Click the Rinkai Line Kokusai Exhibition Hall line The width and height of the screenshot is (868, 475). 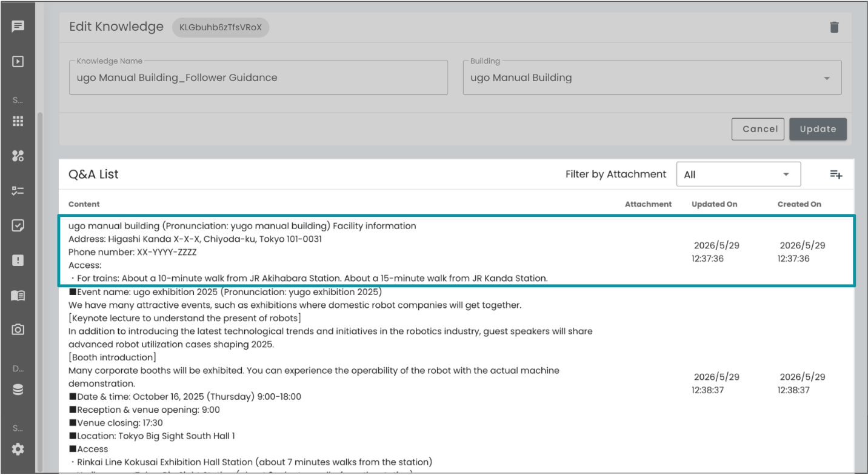click(x=250, y=462)
